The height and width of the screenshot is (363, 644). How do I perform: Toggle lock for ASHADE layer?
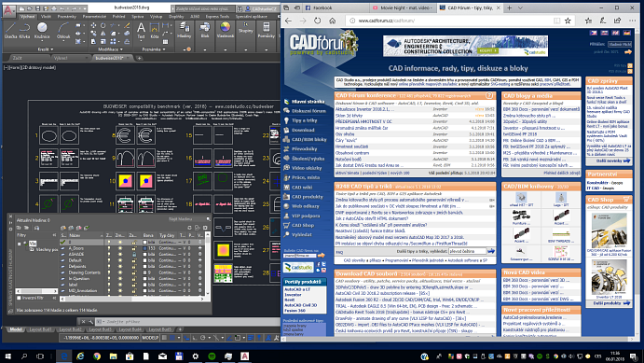click(x=133, y=255)
